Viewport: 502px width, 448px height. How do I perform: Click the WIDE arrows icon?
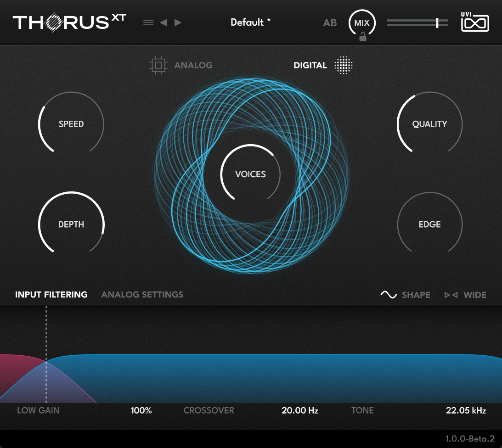[451, 295]
